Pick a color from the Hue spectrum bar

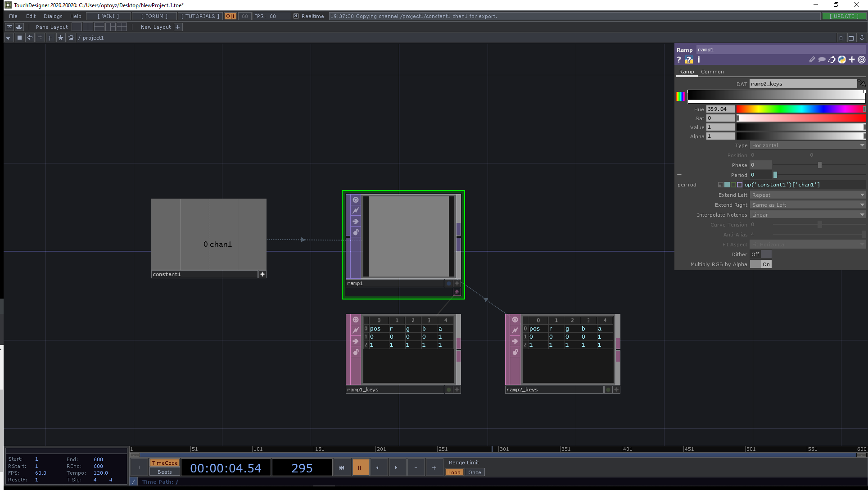pyautogui.click(x=801, y=109)
